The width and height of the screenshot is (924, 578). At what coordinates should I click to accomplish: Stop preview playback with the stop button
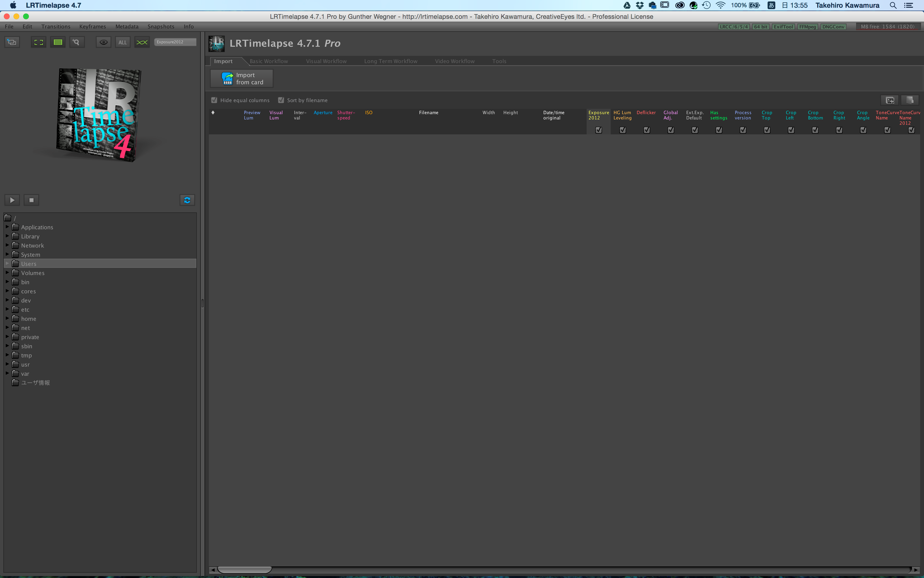click(32, 200)
